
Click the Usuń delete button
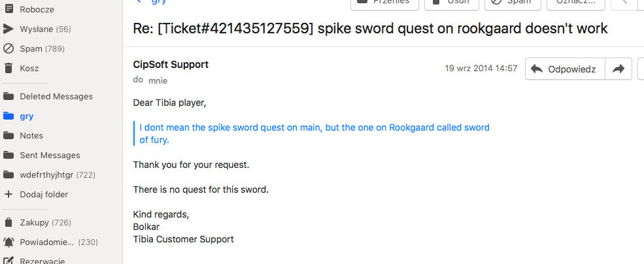tap(452, 3)
